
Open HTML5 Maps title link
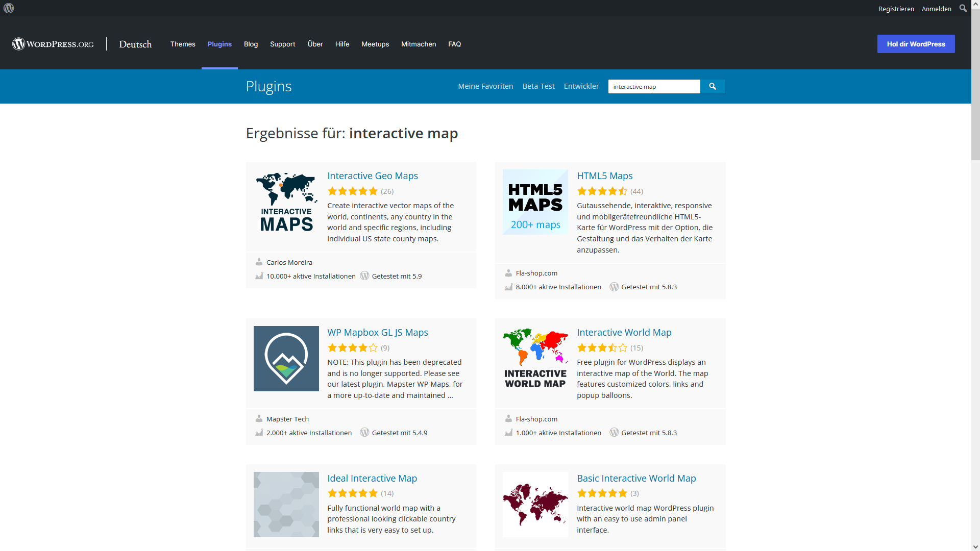click(604, 176)
